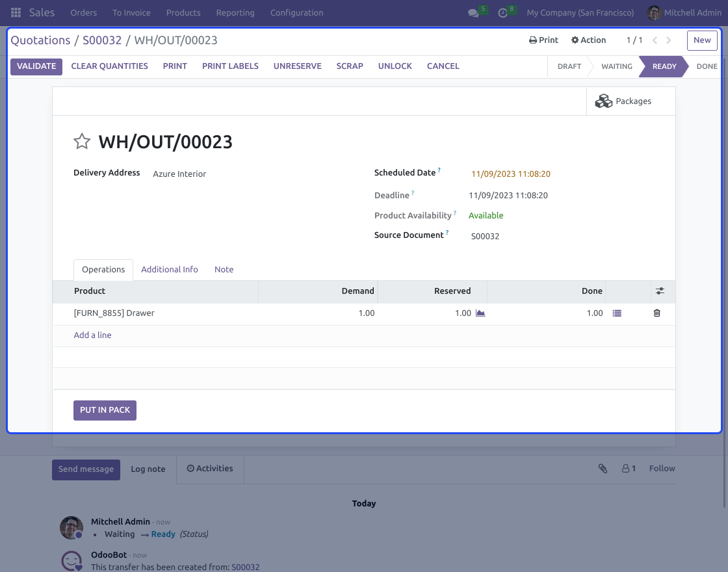The width and height of the screenshot is (728, 572).
Task: Show followers via the person icon
Action: (629, 469)
